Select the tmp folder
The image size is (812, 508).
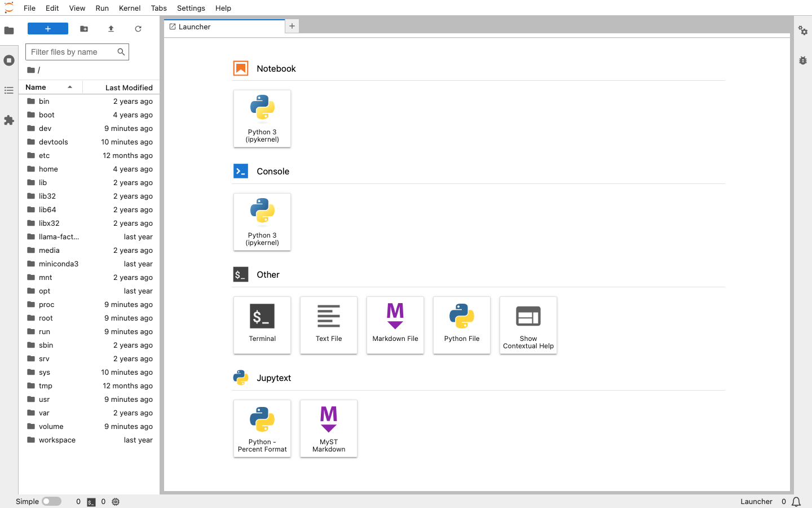point(89,386)
